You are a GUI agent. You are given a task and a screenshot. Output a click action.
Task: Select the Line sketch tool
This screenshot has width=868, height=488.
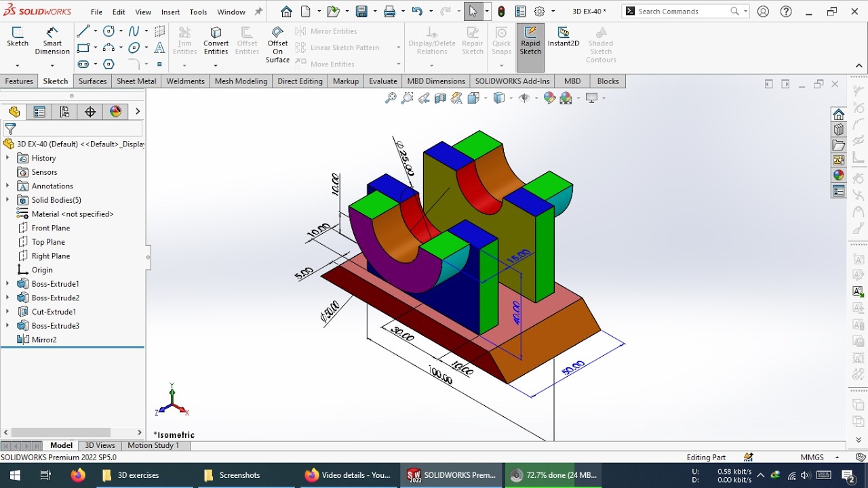83,31
